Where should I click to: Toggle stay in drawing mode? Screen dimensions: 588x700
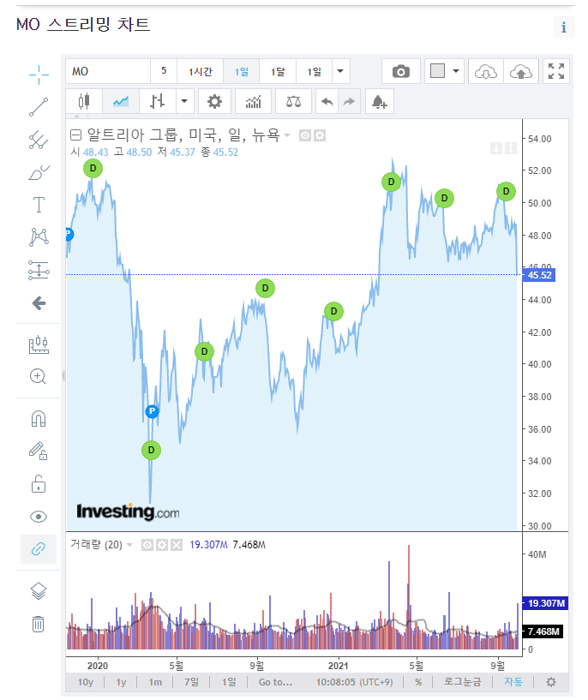click(39, 451)
